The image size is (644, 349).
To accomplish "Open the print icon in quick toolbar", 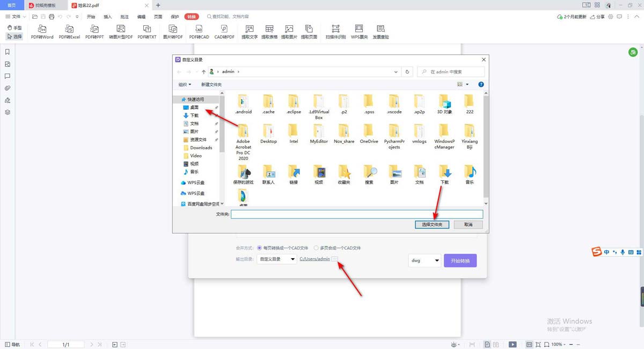I will 52,17.
